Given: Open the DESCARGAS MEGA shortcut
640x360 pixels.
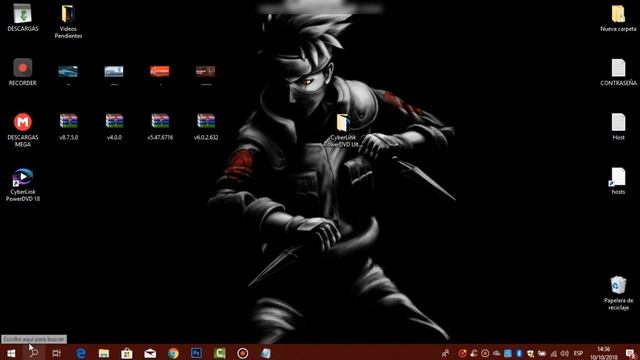Looking at the screenshot, I should pyautogui.click(x=23, y=130).
